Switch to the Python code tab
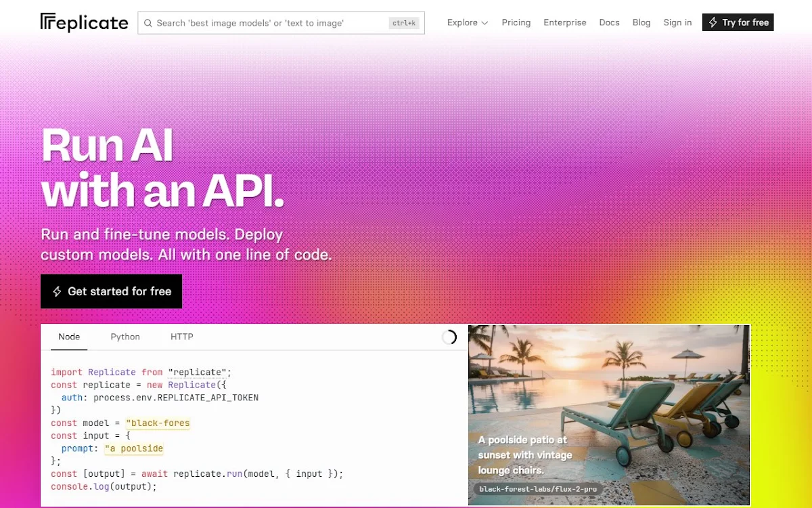The image size is (812, 508). (x=125, y=337)
